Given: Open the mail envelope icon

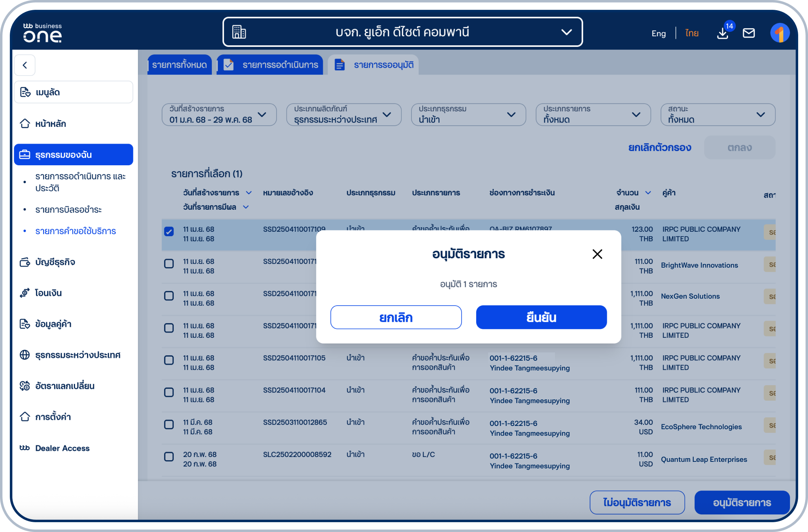Looking at the screenshot, I should click(x=748, y=33).
